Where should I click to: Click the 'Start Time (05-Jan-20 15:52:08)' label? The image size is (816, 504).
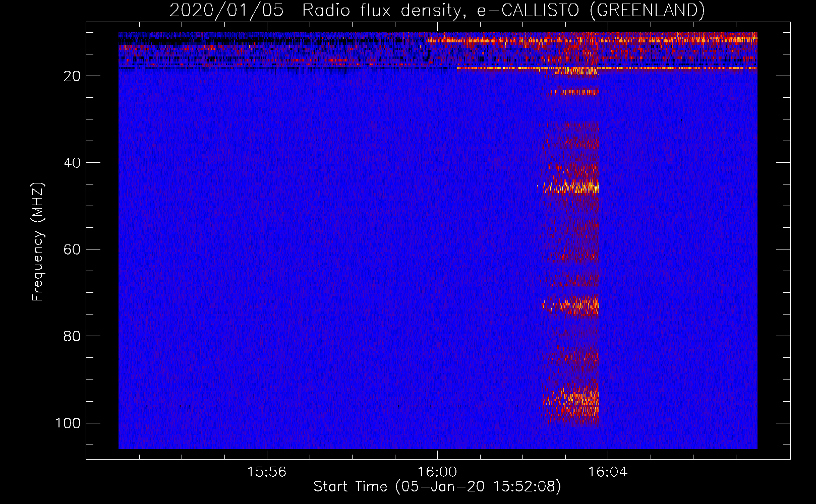coord(437,487)
